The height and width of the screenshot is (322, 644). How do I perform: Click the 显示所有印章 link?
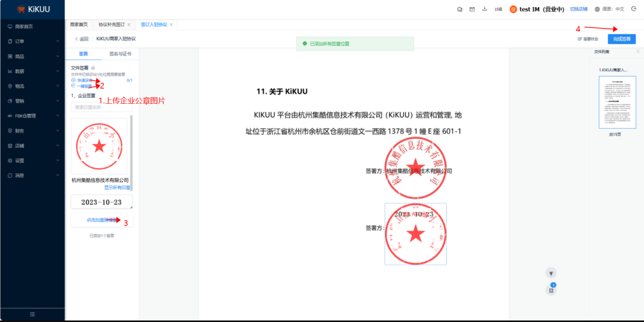[x=117, y=188]
